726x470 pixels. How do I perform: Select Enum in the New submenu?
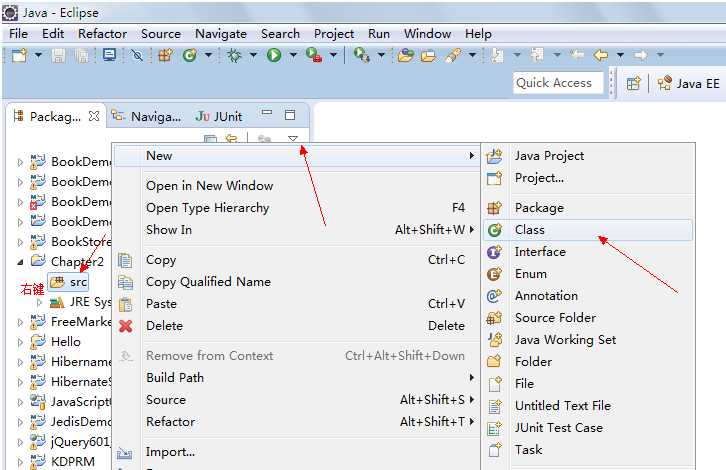588,274
